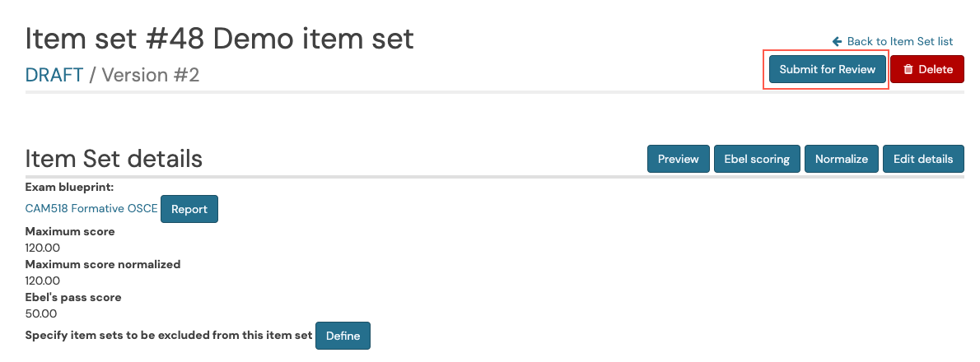Click the trash can icon on Delete
Image resolution: width=980 pixels, height=362 pixels.
tap(908, 69)
